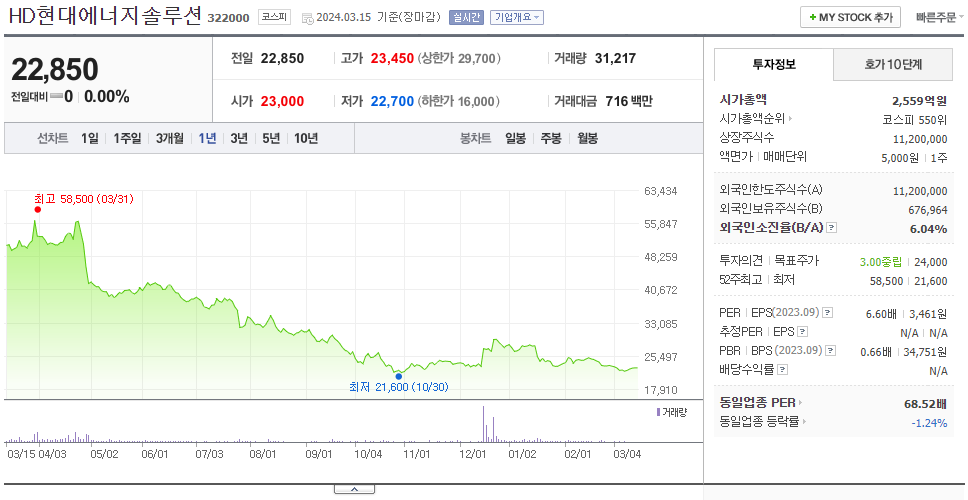
Task: Select the 3개월 line chart period
Action: click(x=170, y=138)
